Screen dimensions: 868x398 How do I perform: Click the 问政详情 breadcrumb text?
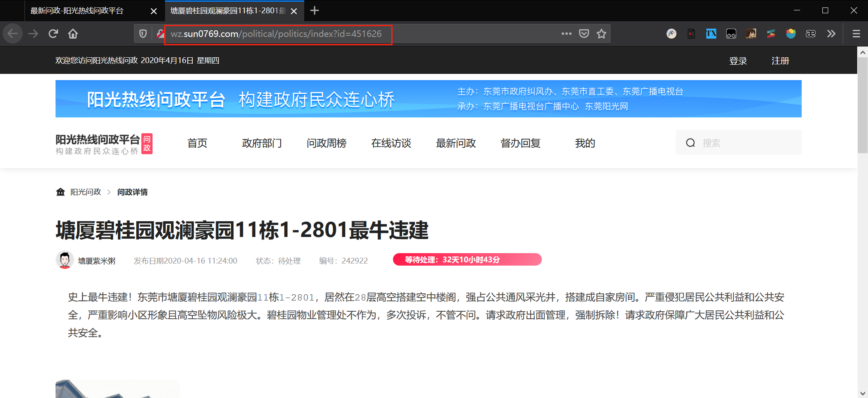[132, 192]
